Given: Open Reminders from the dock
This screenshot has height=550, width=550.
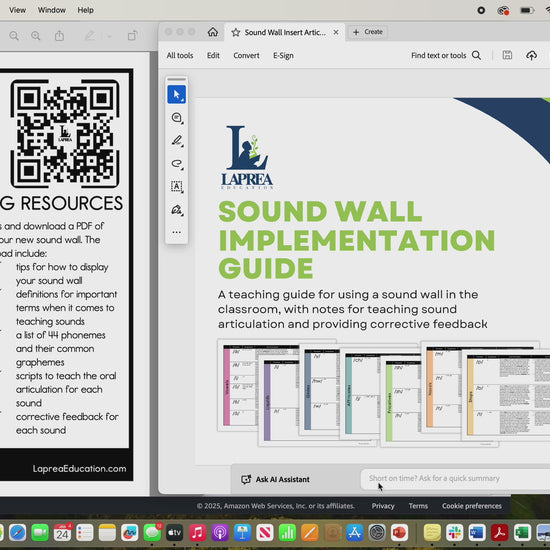Looking at the screenshot, I should (85, 533).
